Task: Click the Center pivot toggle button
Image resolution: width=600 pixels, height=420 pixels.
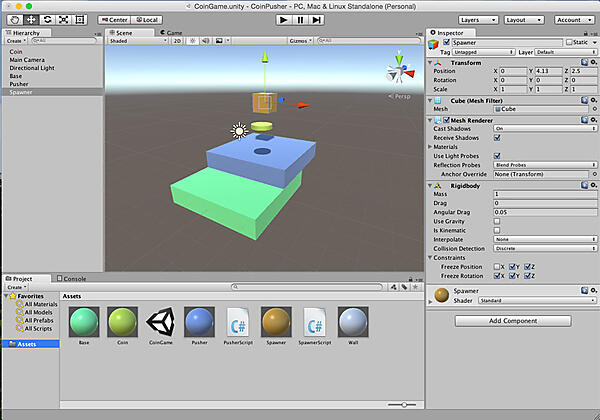Action: [x=115, y=19]
